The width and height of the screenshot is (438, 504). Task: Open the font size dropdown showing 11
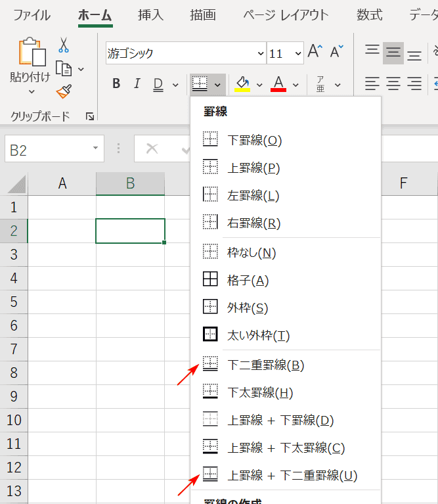(298, 53)
